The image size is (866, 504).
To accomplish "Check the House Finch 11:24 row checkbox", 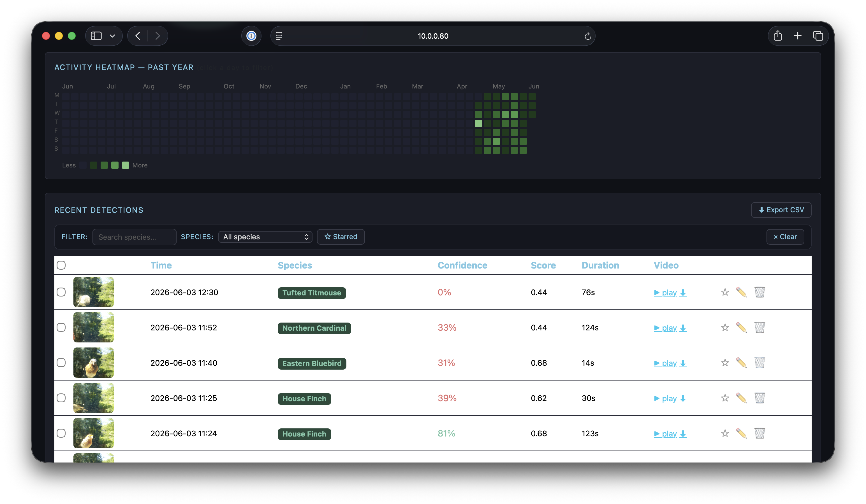I will pos(61,434).
